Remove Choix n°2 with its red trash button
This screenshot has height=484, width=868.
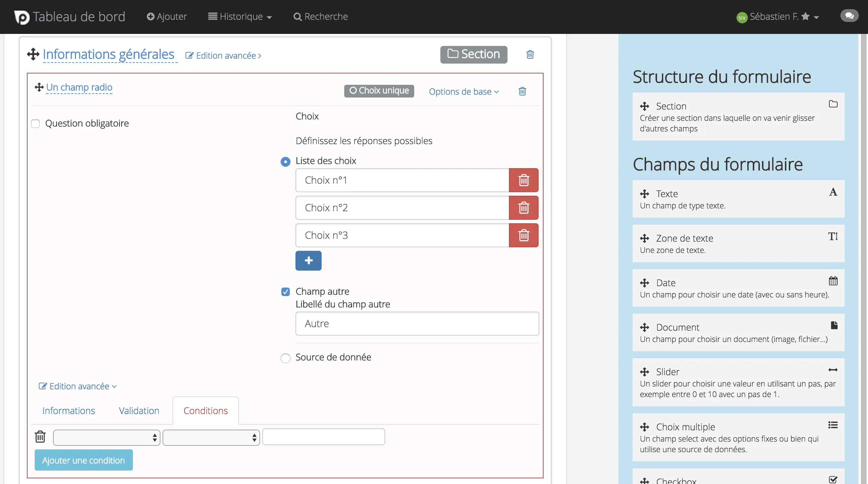point(524,208)
